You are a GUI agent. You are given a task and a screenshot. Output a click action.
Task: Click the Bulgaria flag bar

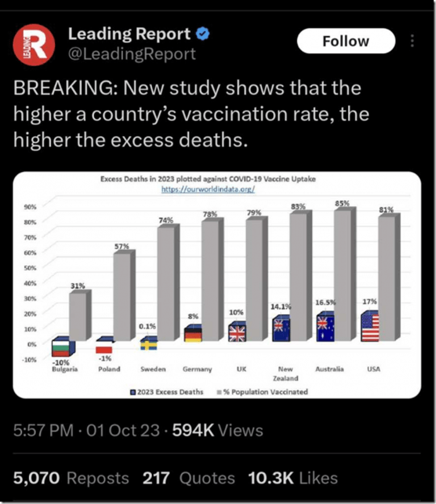point(61,347)
